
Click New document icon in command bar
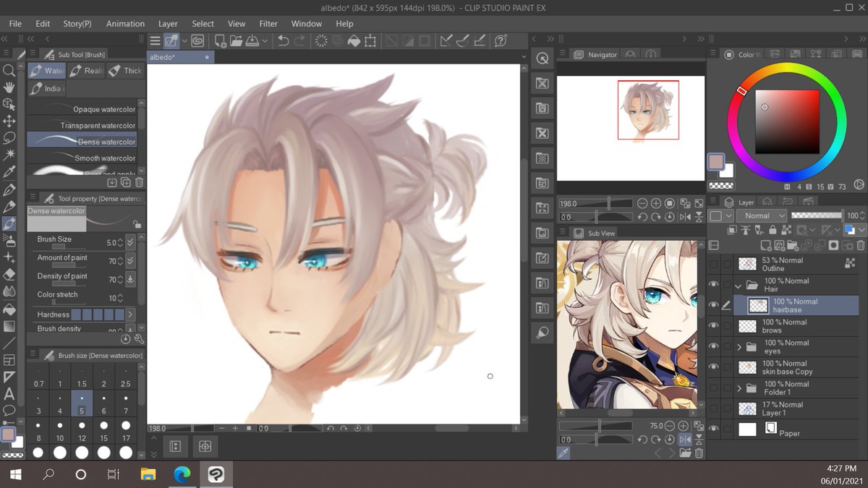[220, 41]
